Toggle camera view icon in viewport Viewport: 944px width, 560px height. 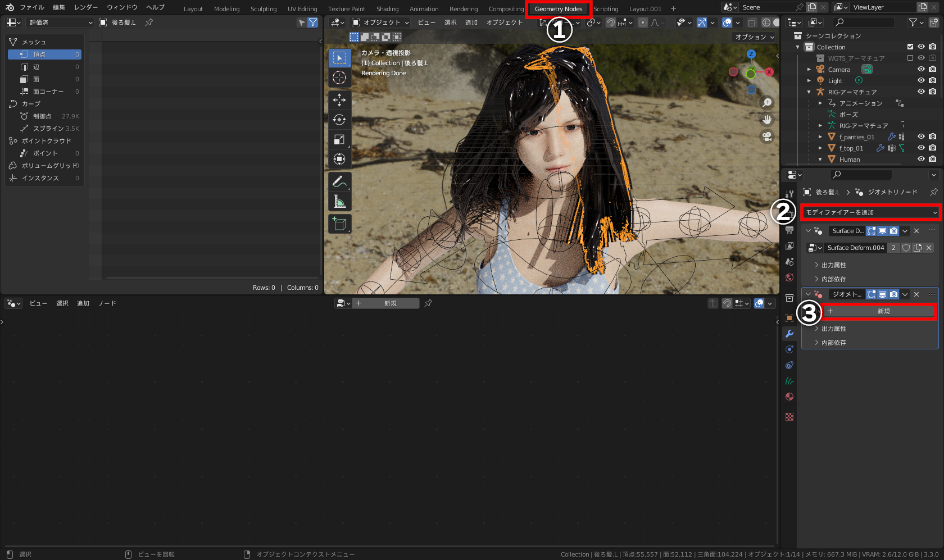tap(766, 136)
